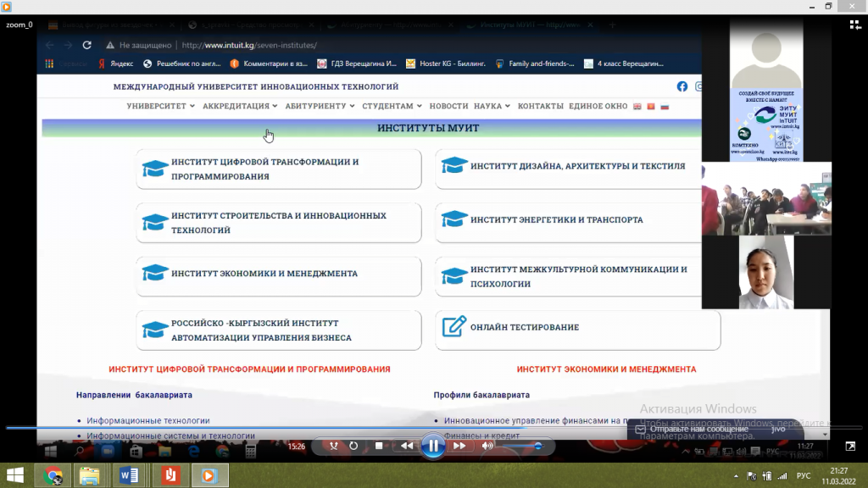Open Информационные системы и технологии link
Image resolution: width=868 pixels, height=488 pixels.
(170, 435)
